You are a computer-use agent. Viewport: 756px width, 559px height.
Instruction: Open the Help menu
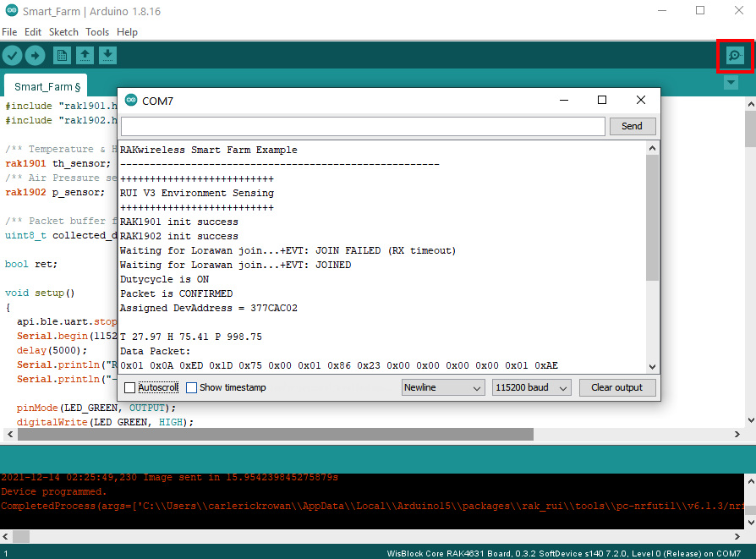[128, 32]
